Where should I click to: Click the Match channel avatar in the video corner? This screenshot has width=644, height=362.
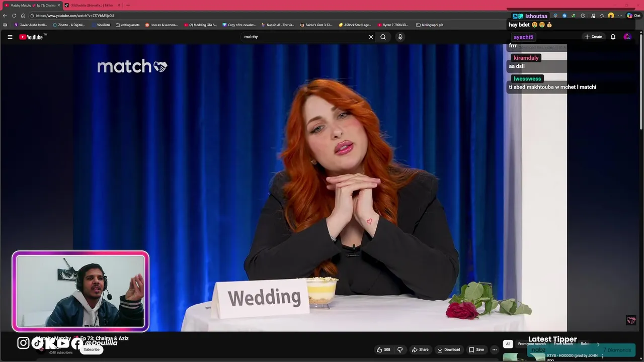point(631,320)
